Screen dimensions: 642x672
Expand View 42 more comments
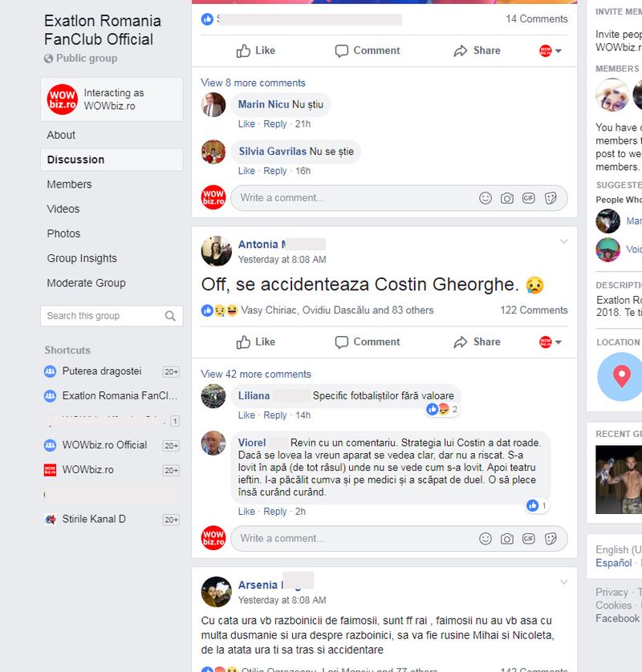[256, 374]
